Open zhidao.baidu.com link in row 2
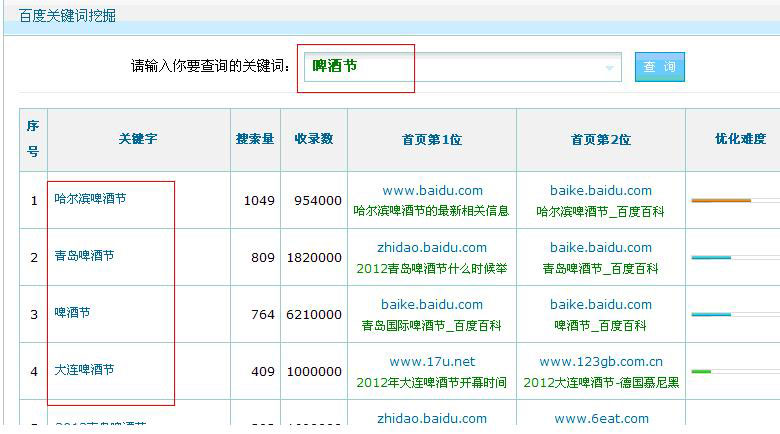 432,247
